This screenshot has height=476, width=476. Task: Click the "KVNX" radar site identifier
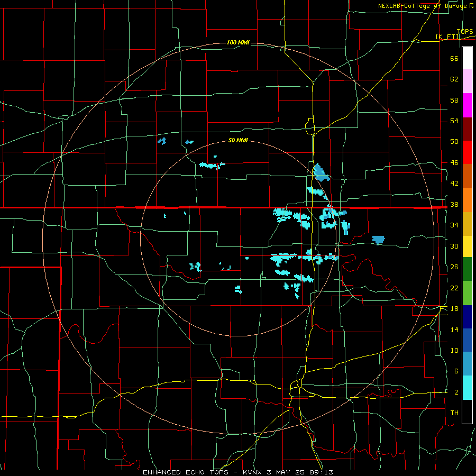click(253, 472)
